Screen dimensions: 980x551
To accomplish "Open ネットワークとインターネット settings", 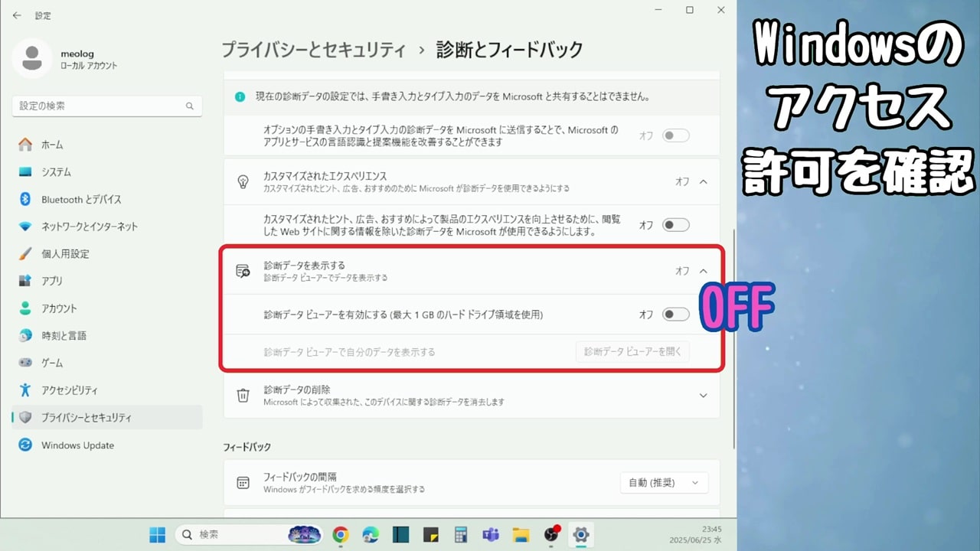I will tap(107, 227).
